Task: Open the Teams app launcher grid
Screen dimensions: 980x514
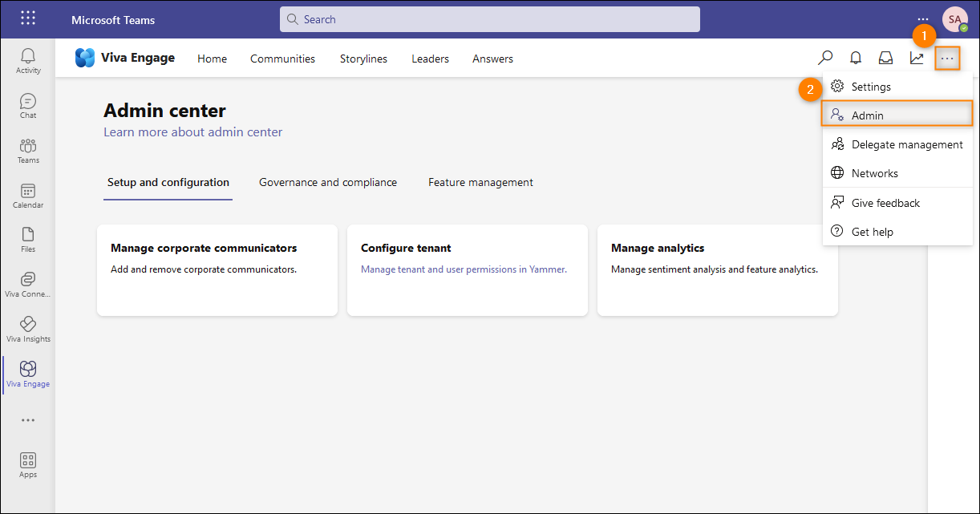Action: 28,18
